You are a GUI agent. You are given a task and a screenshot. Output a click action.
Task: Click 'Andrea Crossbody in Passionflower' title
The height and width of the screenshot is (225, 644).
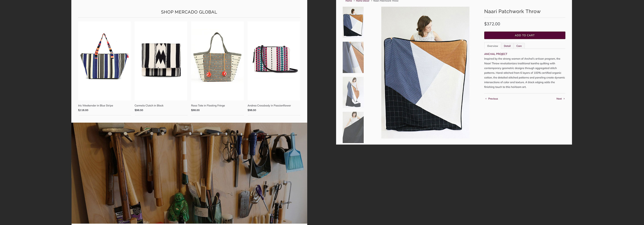(x=269, y=105)
